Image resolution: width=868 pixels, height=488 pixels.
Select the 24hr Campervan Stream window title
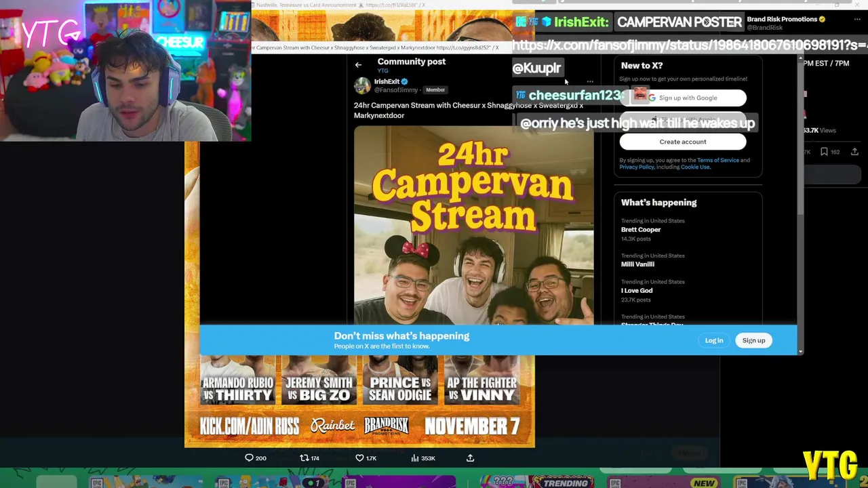pyautogui.click(x=375, y=47)
